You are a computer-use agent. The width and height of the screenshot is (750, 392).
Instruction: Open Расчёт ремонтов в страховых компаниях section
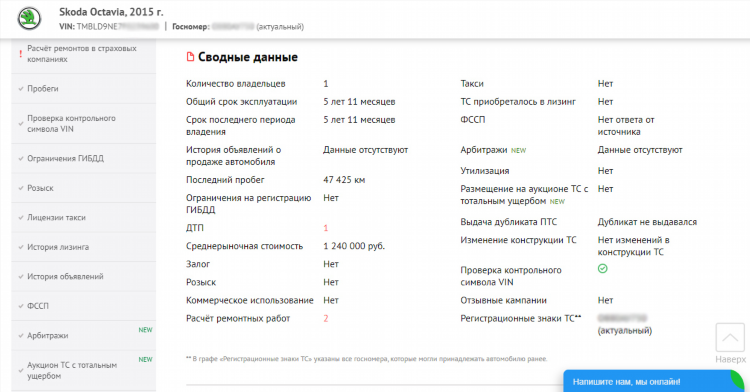click(x=84, y=54)
